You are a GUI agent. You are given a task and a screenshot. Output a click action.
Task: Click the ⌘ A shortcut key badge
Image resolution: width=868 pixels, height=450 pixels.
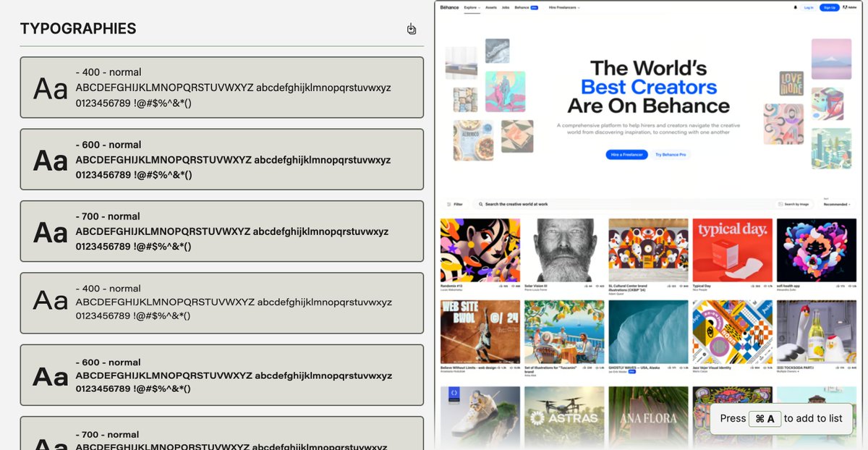tap(765, 418)
